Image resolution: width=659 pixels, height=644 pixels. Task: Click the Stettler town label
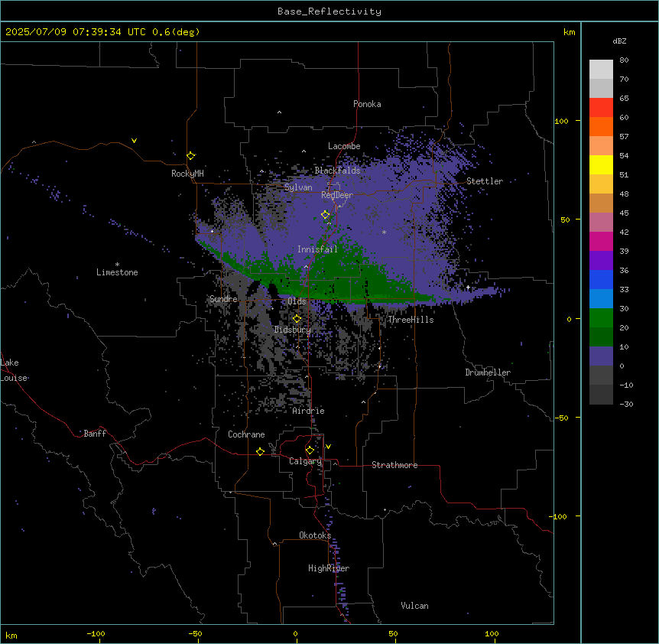[x=485, y=181]
